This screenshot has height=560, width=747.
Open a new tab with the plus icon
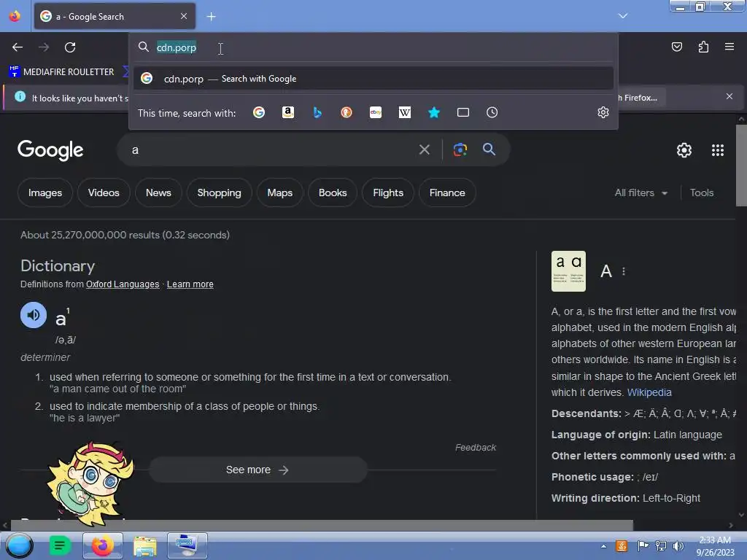(x=211, y=17)
